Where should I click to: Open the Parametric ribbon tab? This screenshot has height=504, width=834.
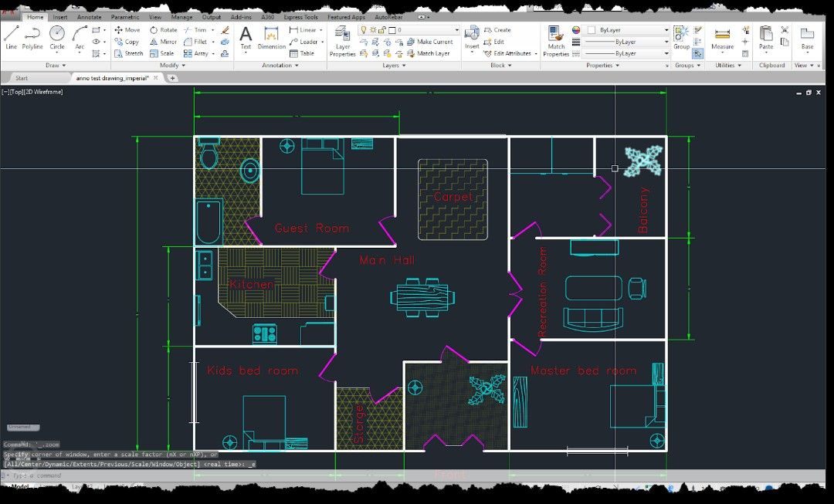124,16
